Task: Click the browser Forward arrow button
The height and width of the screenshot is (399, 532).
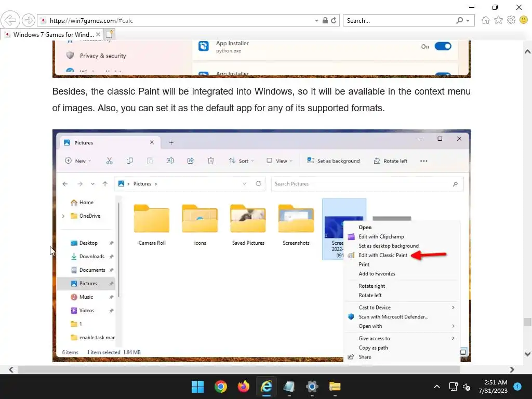Action: [x=29, y=20]
